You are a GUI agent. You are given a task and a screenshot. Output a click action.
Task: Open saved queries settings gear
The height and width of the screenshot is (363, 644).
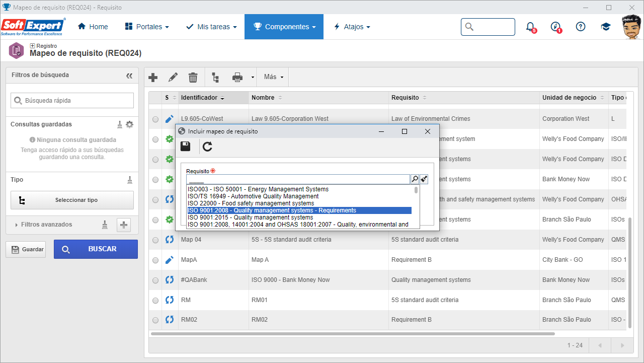[x=129, y=124]
